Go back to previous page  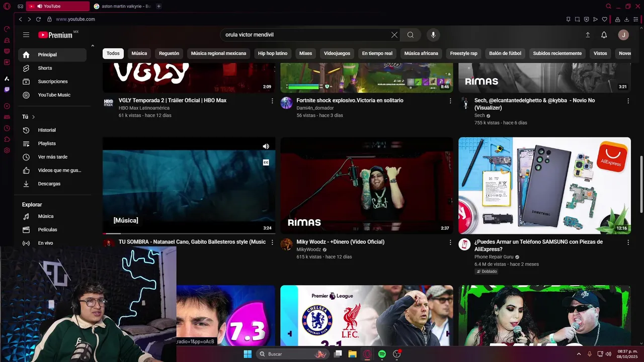[x=20, y=19]
